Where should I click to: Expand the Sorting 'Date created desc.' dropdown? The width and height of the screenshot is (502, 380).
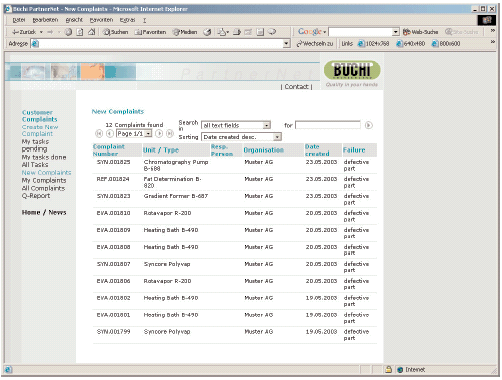point(277,137)
